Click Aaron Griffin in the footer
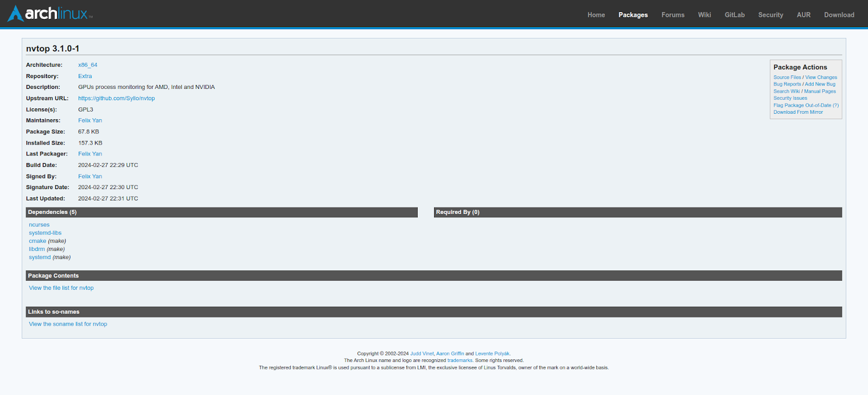 coord(450,354)
